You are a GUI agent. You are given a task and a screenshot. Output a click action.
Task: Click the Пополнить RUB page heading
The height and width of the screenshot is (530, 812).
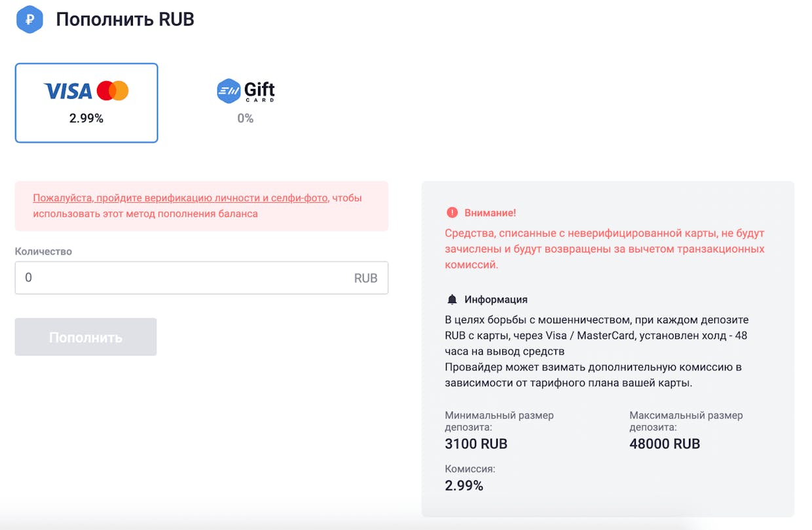[x=125, y=19]
